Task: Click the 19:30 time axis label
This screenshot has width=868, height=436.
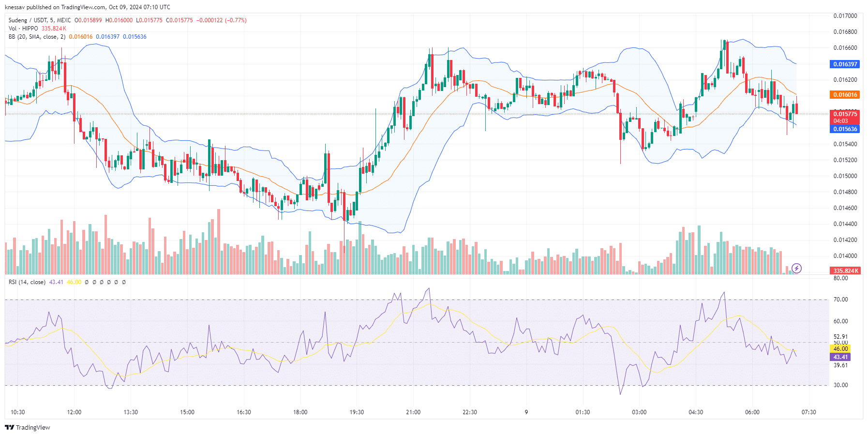Action: 357,412
